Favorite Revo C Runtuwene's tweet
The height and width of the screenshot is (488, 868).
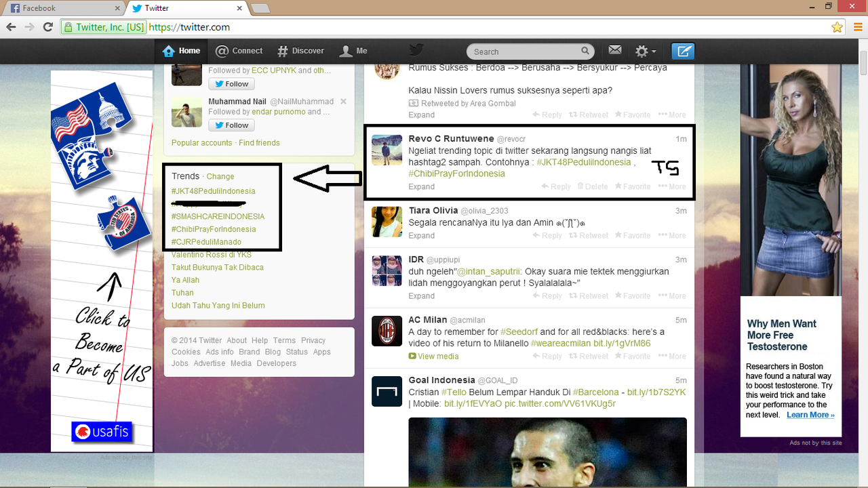[632, 186]
